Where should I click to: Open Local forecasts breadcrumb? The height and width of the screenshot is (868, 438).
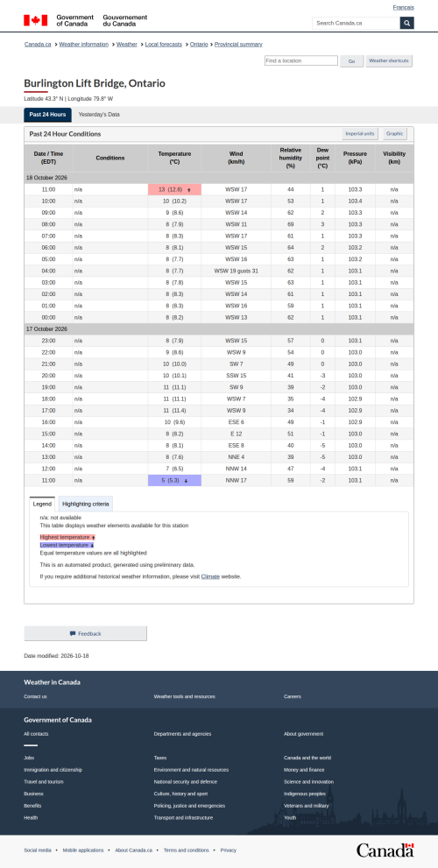pyautogui.click(x=163, y=45)
